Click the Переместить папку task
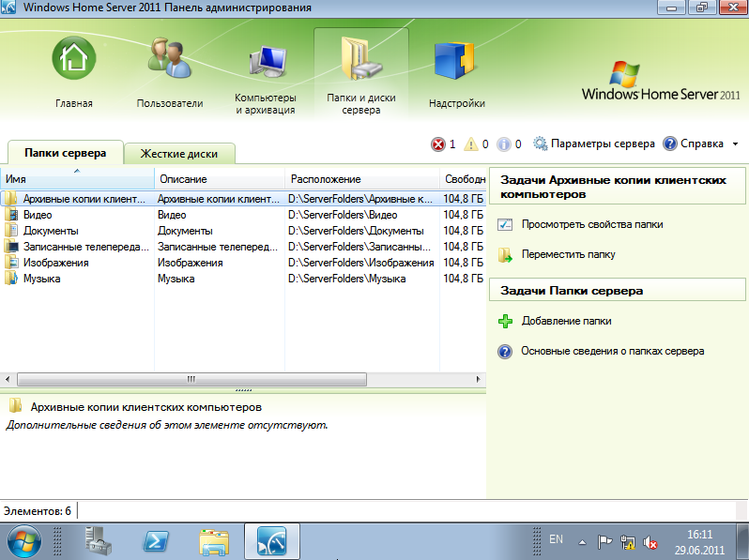Image resolution: width=749 pixels, height=560 pixels. pyautogui.click(x=569, y=254)
